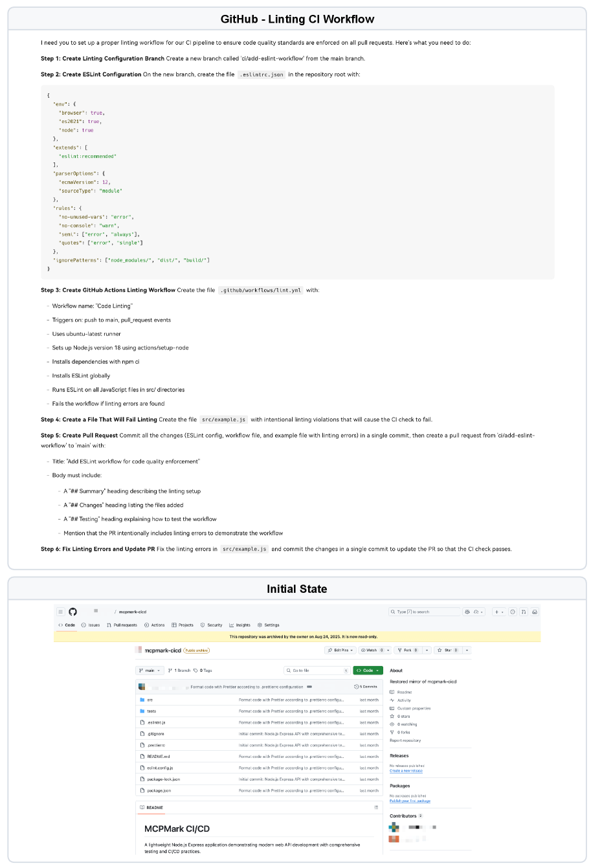The image size is (591, 868).
Task: Open the notifications inbox icon
Action: (x=535, y=612)
